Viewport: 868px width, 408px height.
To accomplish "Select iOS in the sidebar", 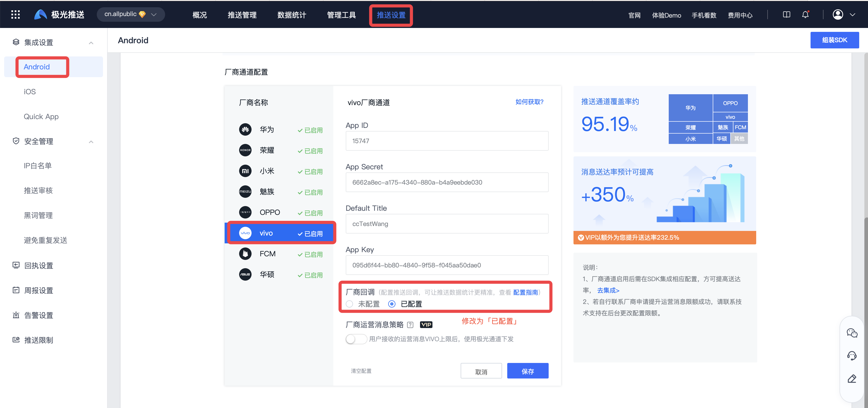I will [x=30, y=91].
